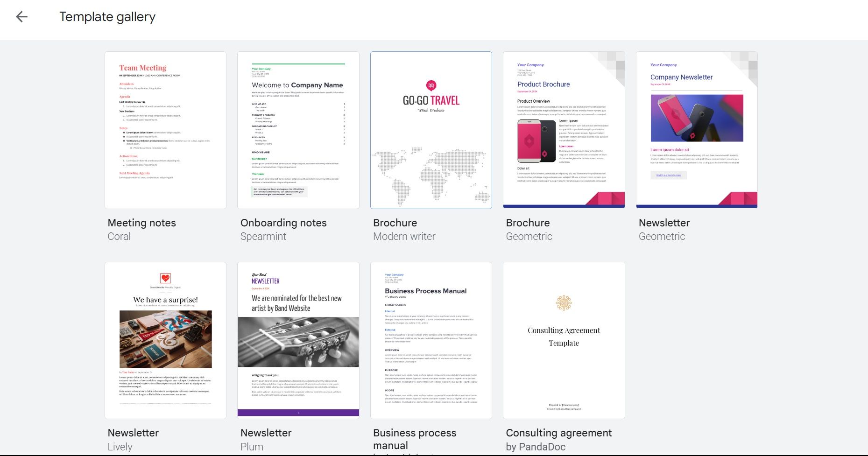Click the "Spearmint" style label
The image size is (868, 456).
263,237
